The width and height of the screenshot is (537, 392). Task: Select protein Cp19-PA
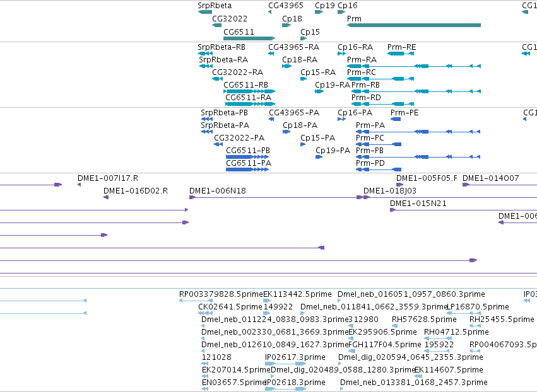click(x=333, y=151)
